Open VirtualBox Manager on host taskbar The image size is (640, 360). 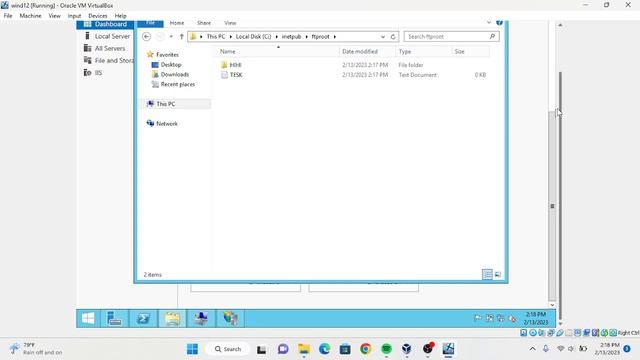point(407,349)
